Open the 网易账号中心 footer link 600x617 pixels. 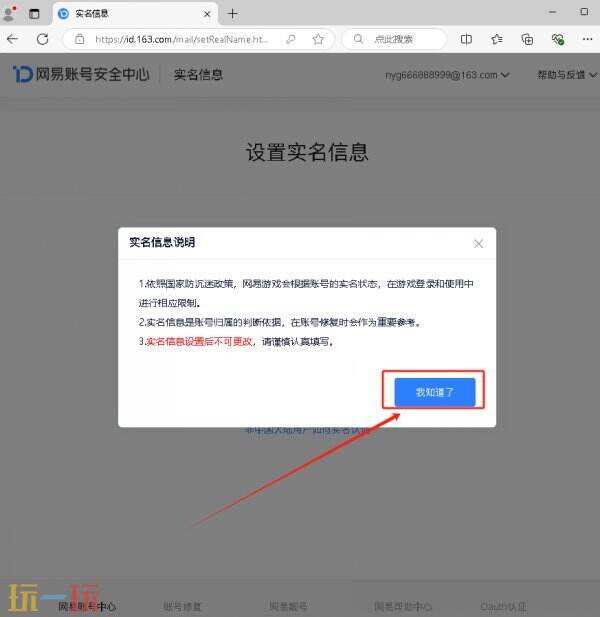tap(87, 606)
